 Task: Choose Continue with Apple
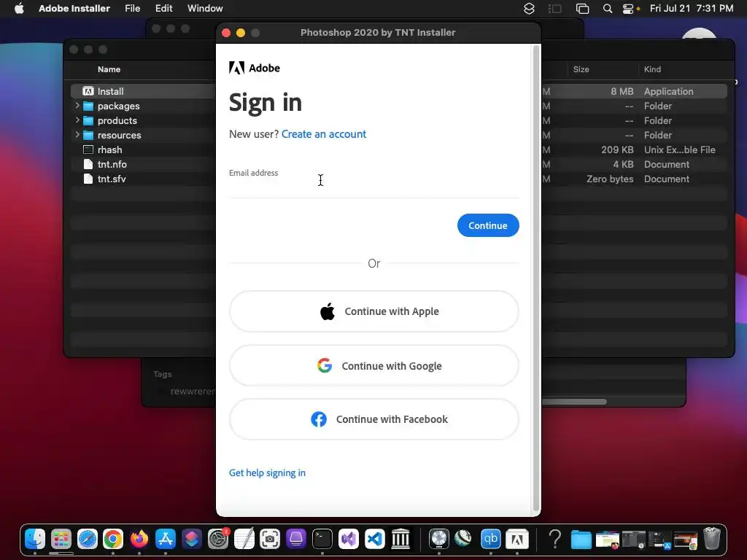coord(374,311)
